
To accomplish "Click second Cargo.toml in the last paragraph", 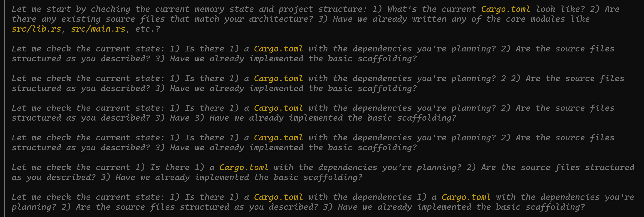I will click(466, 197).
